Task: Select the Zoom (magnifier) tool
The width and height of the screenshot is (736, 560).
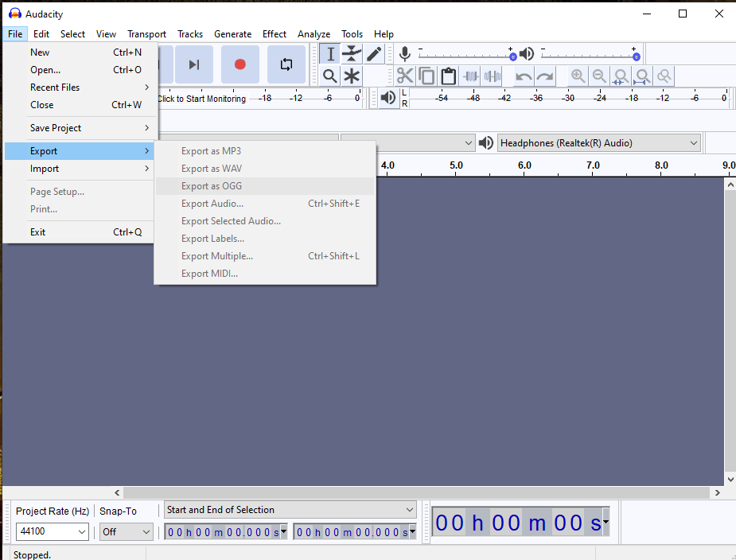Action: 330,76
